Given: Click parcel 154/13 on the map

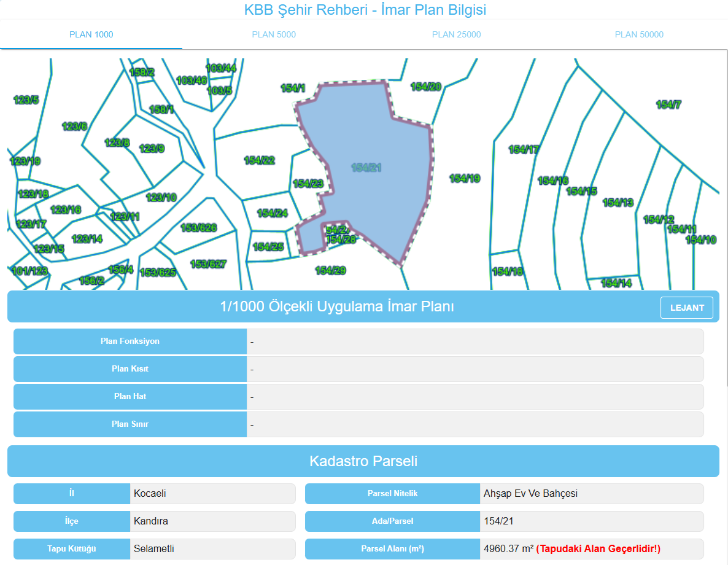Looking at the screenshot, I should pyautogui.click(x=618, y=202).
